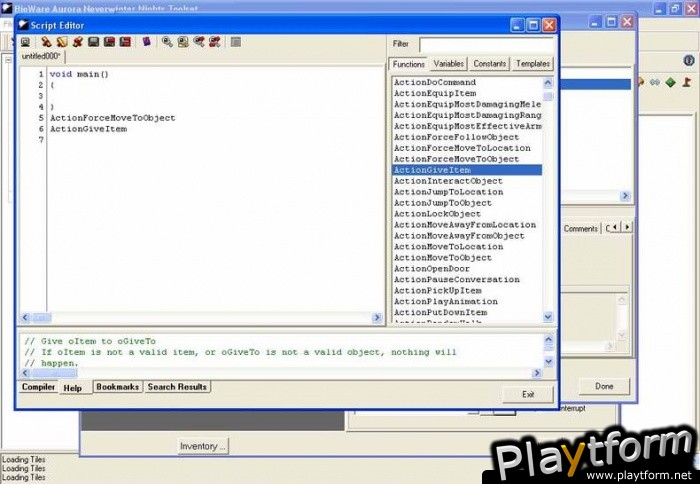Select ActionMoveAwayFromObject in the function list
This screenshot has width=700, height=484.
click(467, 235)
